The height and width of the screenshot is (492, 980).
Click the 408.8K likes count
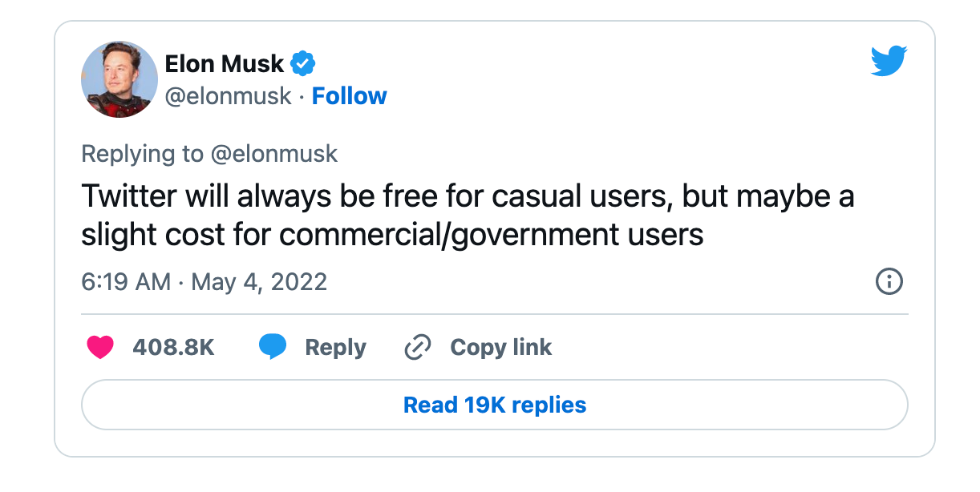[x=173, y=347]
